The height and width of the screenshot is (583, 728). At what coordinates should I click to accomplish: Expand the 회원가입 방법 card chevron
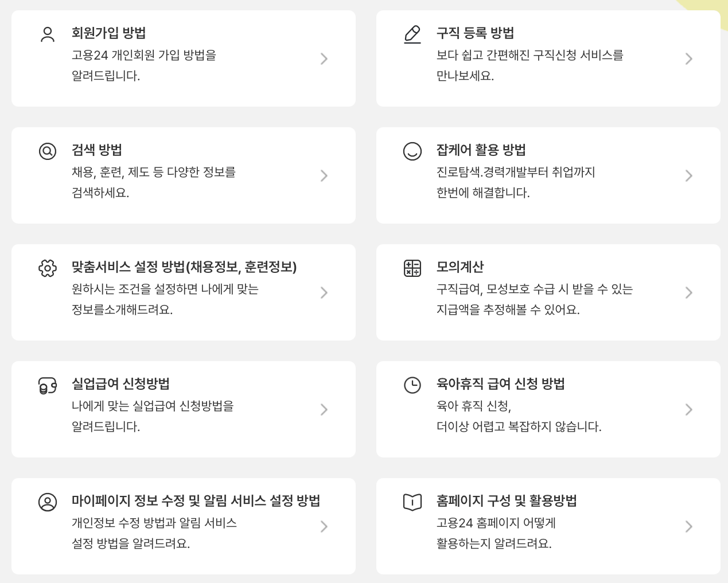click(x=324, y=58)
